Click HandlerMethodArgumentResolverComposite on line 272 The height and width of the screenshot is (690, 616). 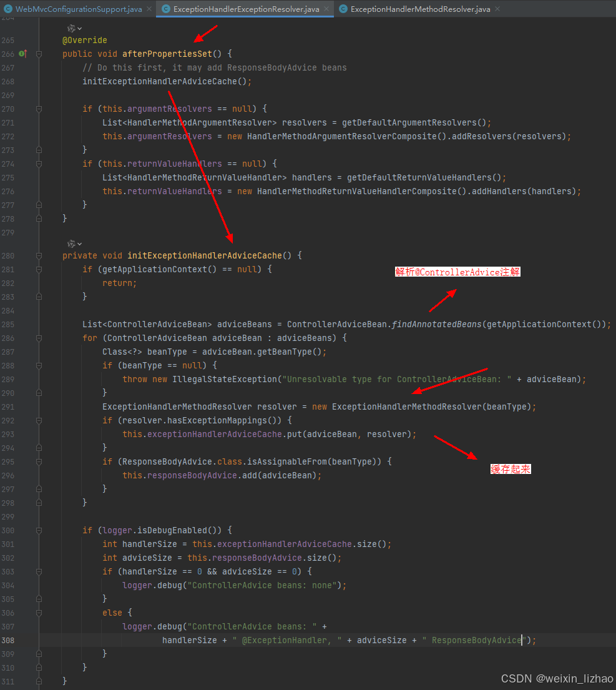(341, 136)
